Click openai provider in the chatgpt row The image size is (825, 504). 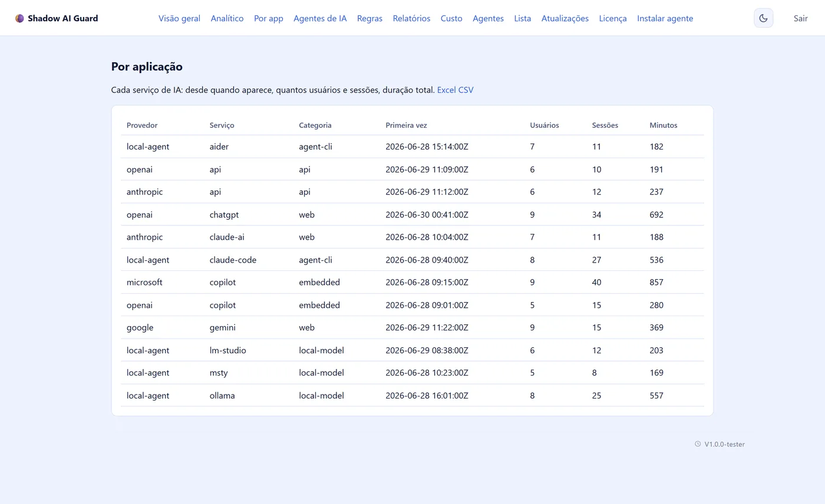140,214
